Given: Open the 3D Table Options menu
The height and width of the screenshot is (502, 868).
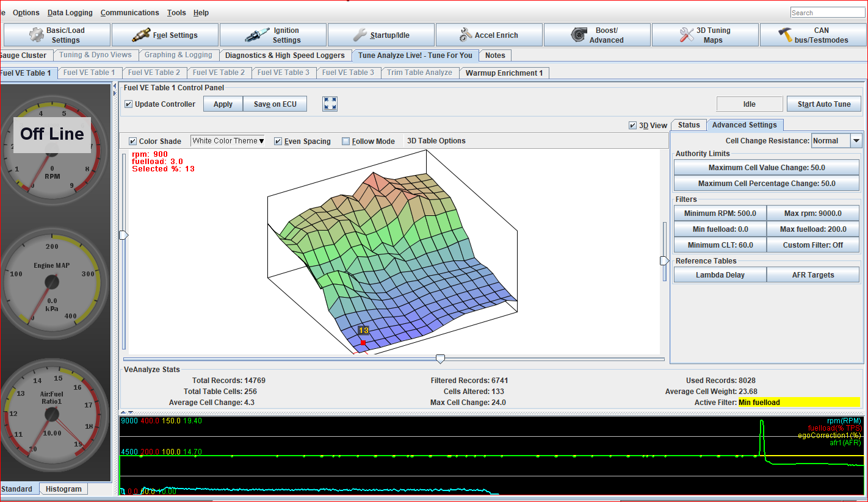Looking at the screenshot, I should tap(436, 141).
